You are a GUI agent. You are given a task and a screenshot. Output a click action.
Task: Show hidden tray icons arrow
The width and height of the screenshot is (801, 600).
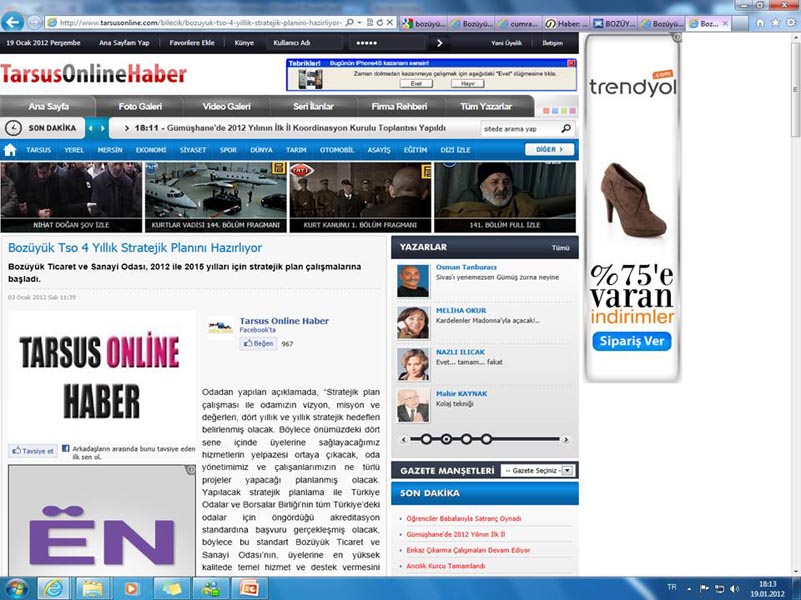point(689,589)
